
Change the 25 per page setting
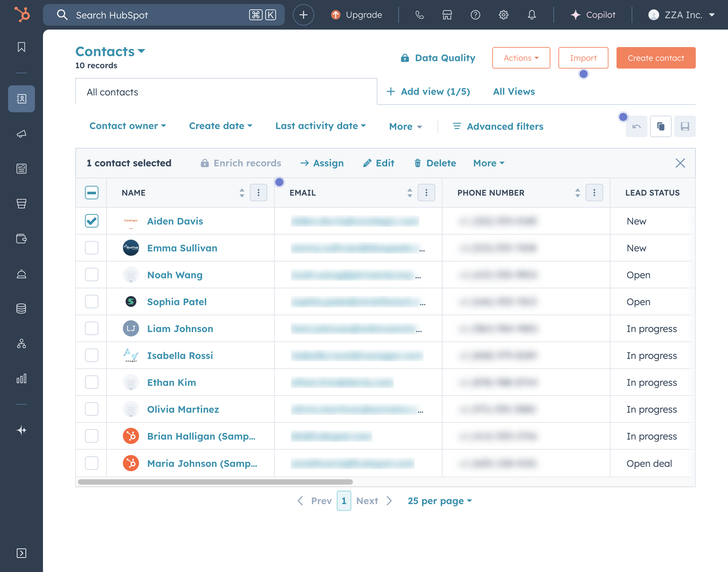pos(440,501)
